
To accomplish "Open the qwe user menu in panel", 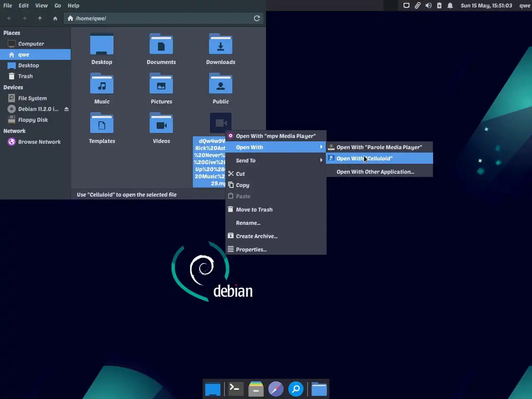I will pos(525,5).
